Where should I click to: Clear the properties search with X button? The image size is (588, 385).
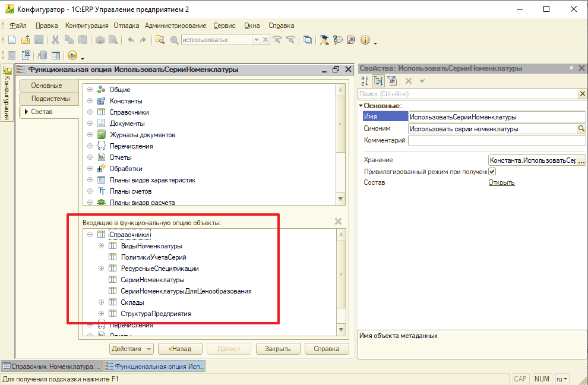[x=583, y=94]
